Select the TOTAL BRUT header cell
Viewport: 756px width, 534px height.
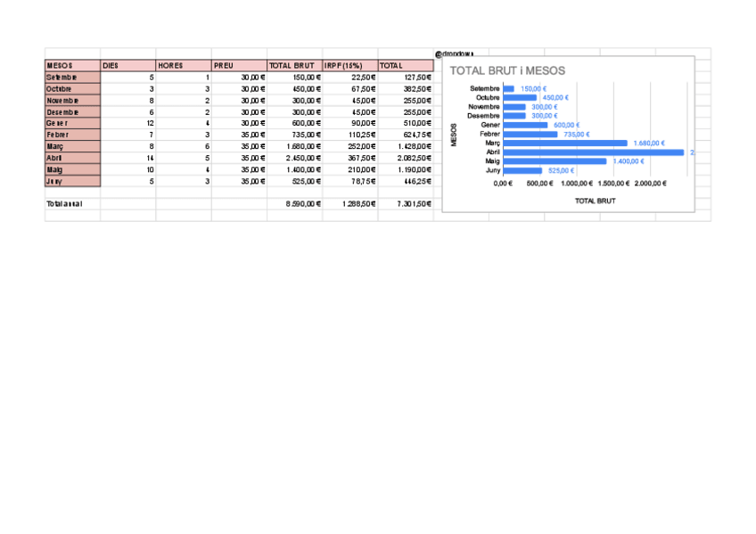[x=294, y=65]
